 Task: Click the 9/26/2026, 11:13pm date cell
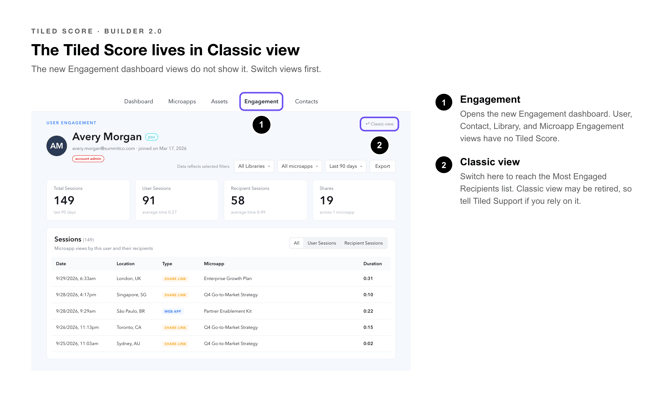(x=77, y=327)
